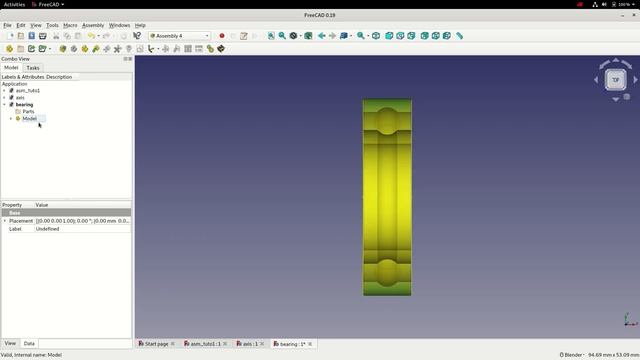The width and height of the screenshot is (640, 360).
Task: Click the table grid icon in Assembly toolbar
Action: coord(188,49)
